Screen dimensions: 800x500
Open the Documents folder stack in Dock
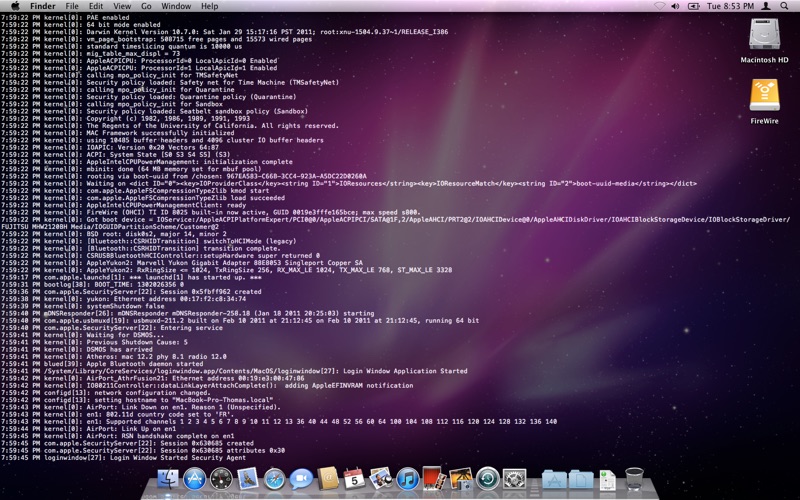[581, 480]
